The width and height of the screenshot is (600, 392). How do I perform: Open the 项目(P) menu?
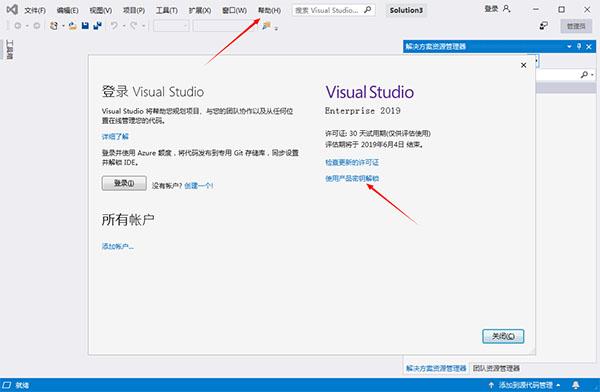[134, 10]
